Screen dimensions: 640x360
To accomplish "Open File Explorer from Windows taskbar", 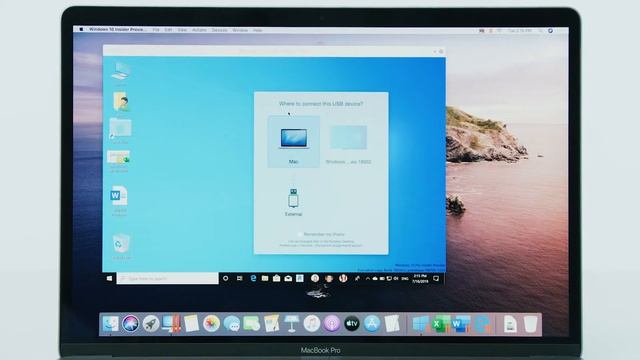I will 265,278.
